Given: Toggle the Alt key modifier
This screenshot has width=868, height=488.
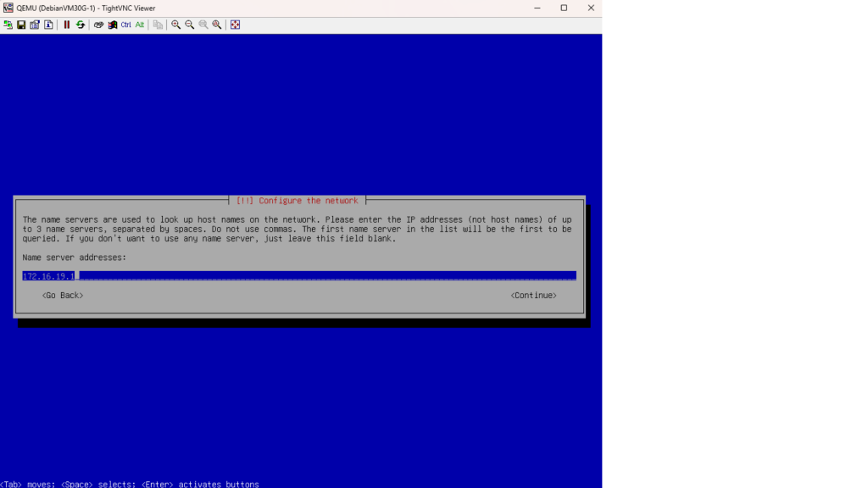Looking at the screenshot, I should (140, 25).
